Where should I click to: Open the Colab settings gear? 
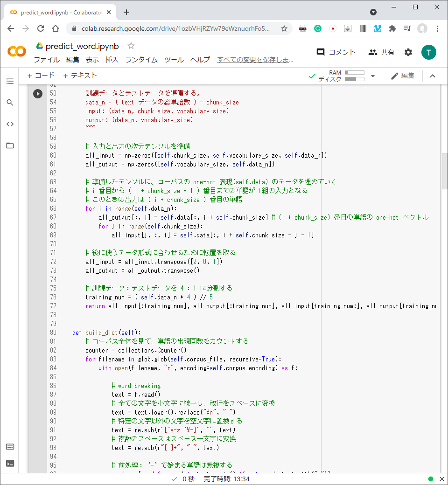[x=408, y=52]
